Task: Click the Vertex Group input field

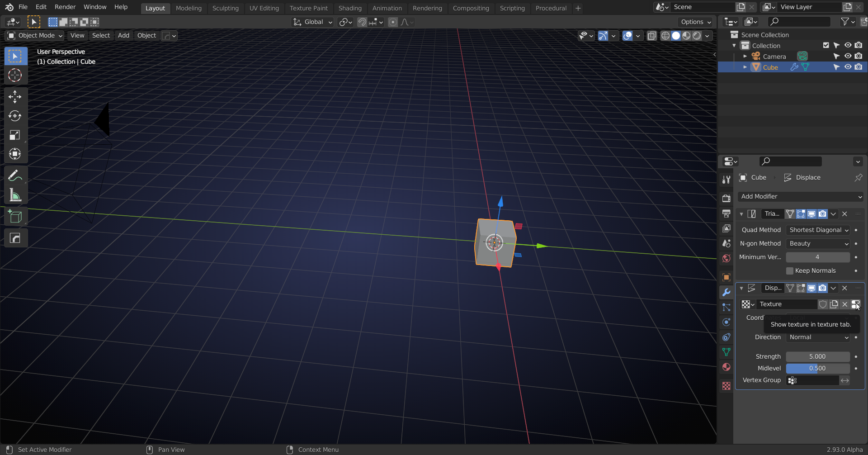Action: [x=812, y=380]
